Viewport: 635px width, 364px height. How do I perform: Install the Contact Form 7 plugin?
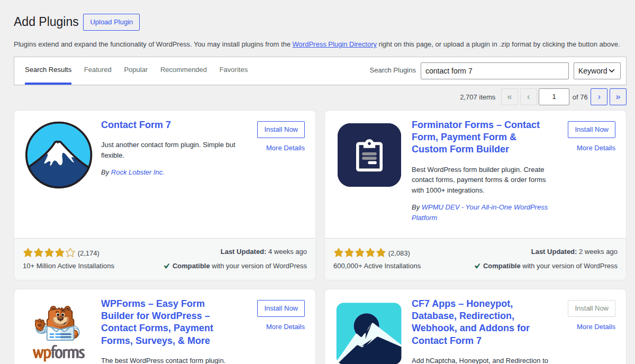pos(281,130)
